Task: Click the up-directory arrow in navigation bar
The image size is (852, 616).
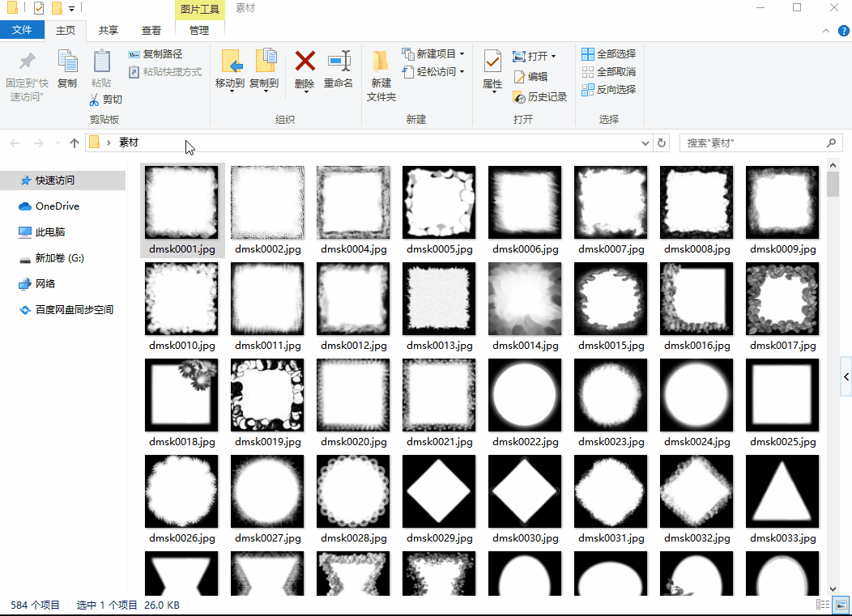Action: click(75, 143)
